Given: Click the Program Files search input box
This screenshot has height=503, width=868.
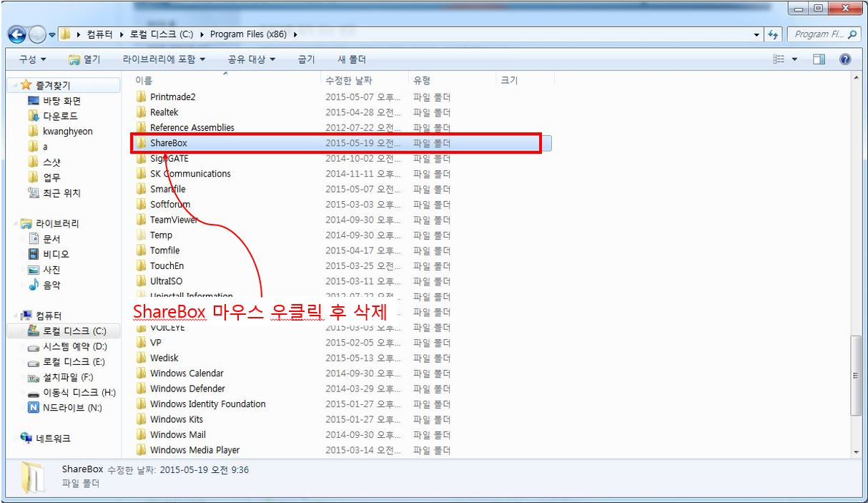Looking at the screenshot, I should click(819, 34).
